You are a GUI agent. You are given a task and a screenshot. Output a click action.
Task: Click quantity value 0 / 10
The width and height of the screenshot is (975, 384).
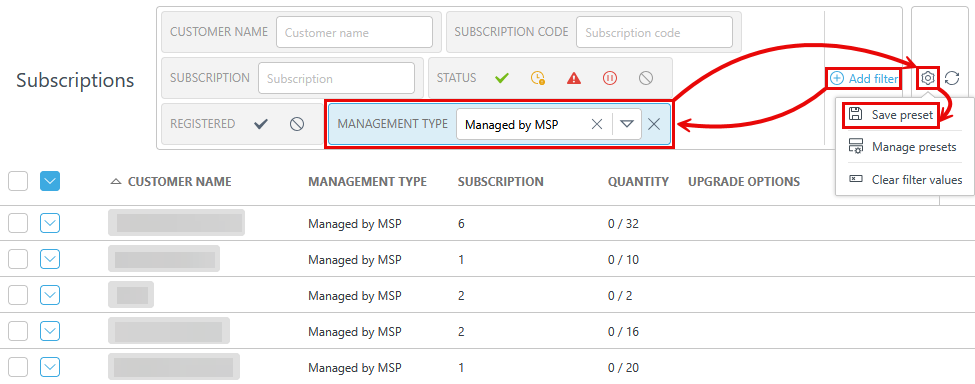coord(624,260)
